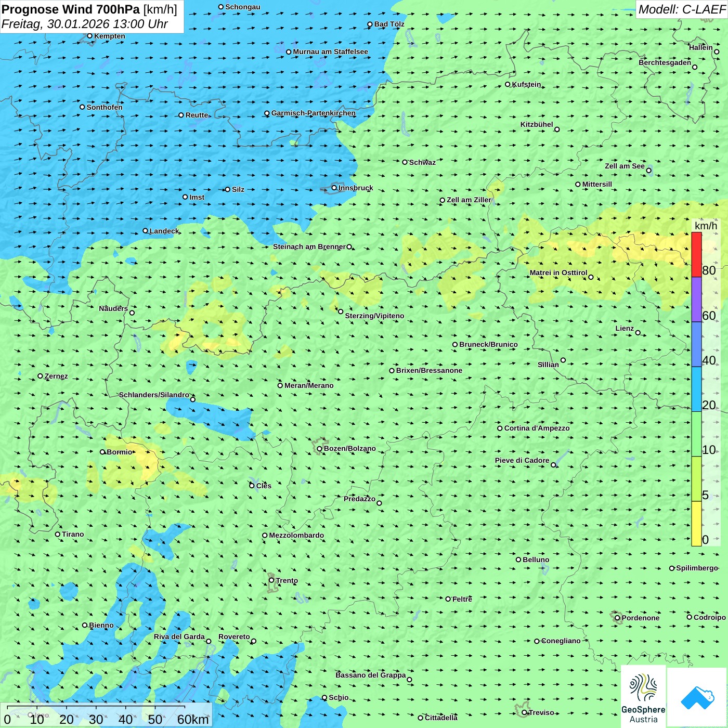Click the Conegliano label
This screenshot has height=728, width=728.
point(561,641)
